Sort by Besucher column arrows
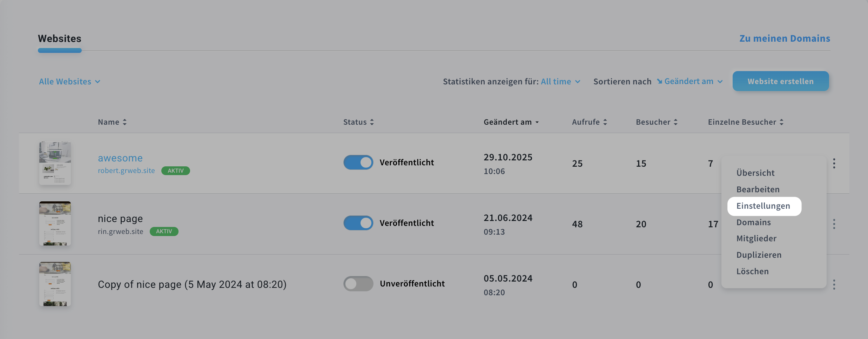This screenshot has height=339, width=868. click(x=675, y=122)
